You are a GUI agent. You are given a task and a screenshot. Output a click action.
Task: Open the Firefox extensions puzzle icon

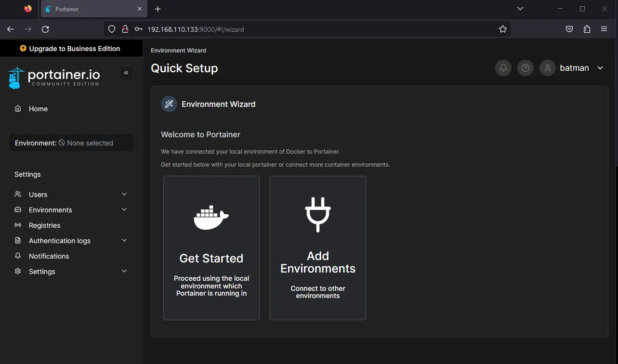point(587,29)
